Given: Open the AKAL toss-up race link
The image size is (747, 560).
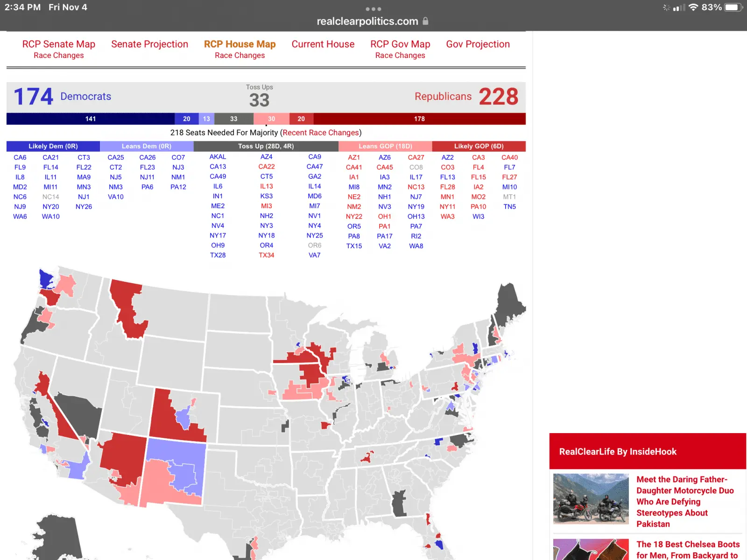Looking at the screenshot, I should pyautogui.click(x=218, y=157).
